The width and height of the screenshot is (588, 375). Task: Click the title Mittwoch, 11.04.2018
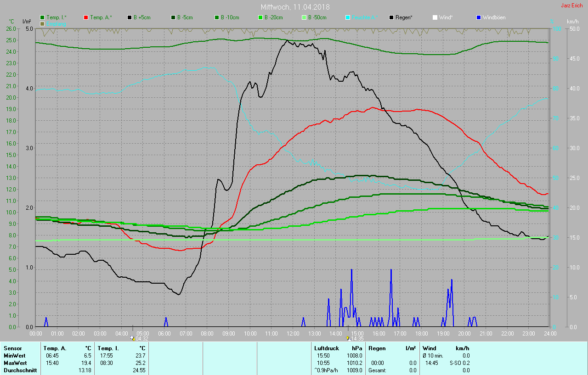pos(295,7)
